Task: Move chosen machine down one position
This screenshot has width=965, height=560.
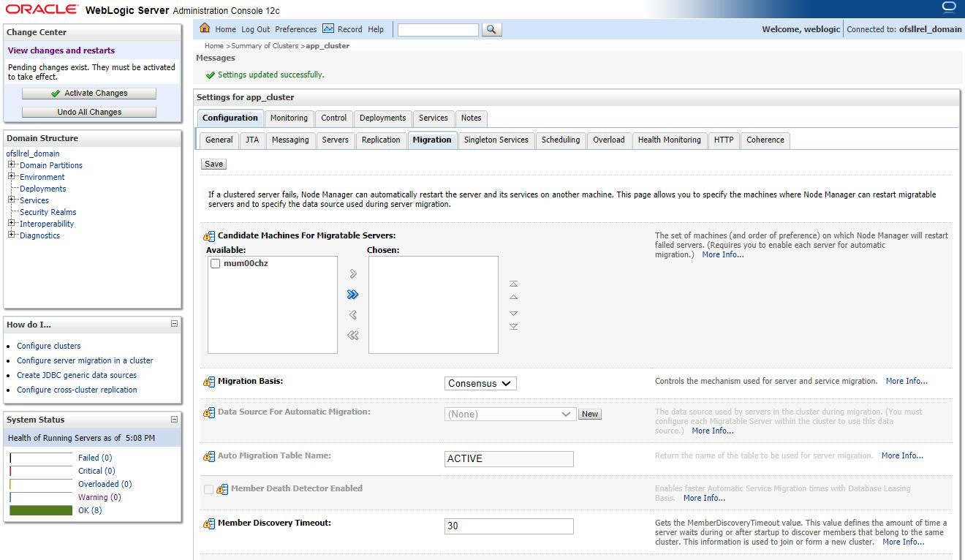Action: coord(513,313)
